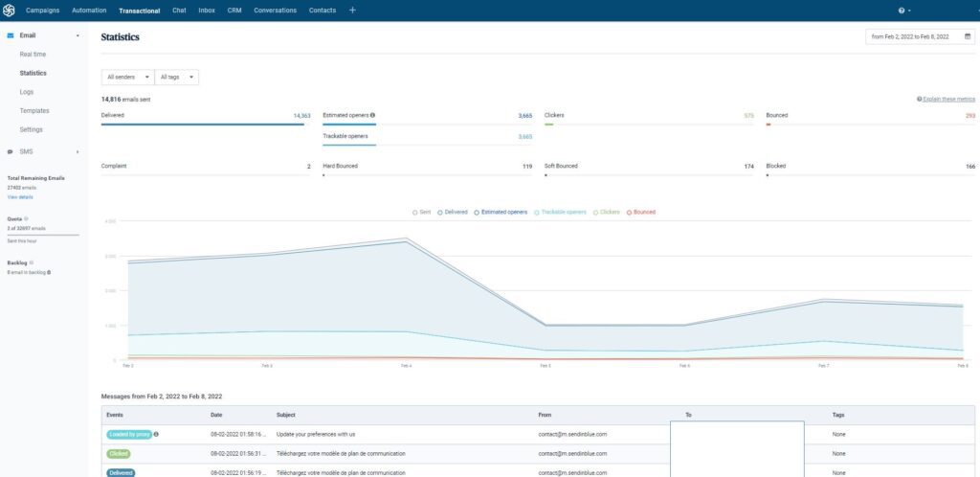
Task: Click subject 'Update your preferences with us'
Action: click(316, 434)
